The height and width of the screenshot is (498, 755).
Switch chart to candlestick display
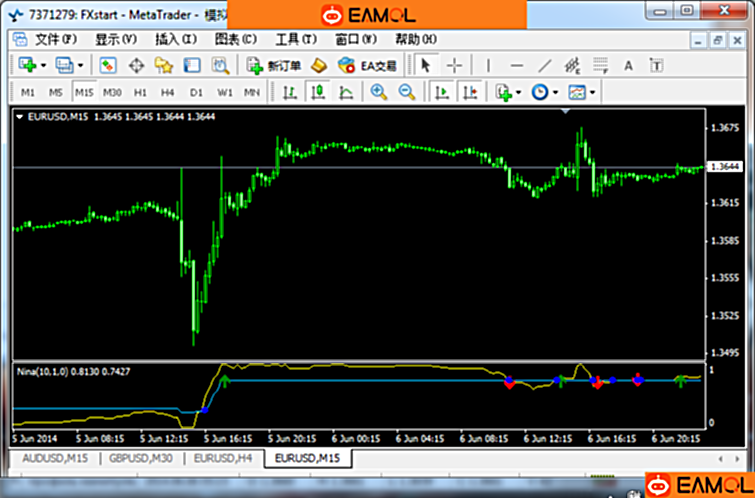(x=317, y=92)
